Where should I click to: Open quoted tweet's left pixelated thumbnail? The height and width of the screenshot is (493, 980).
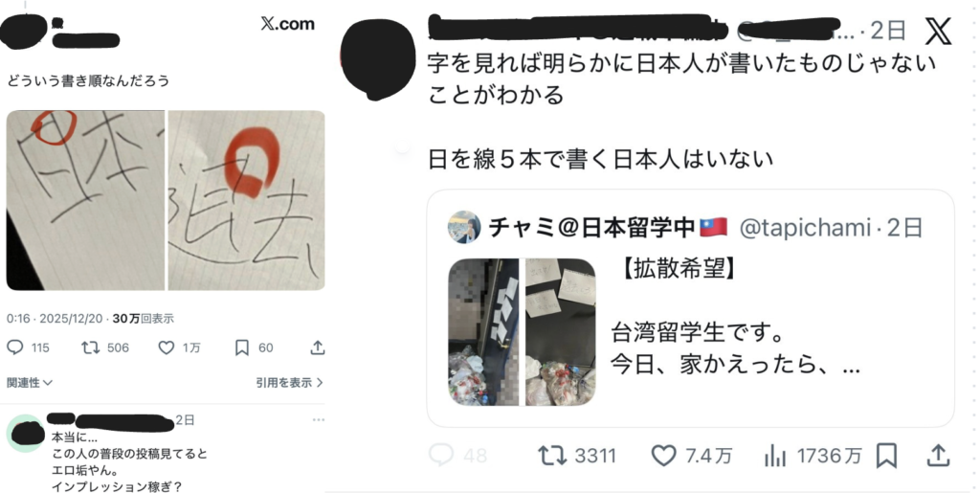point(483,332)
